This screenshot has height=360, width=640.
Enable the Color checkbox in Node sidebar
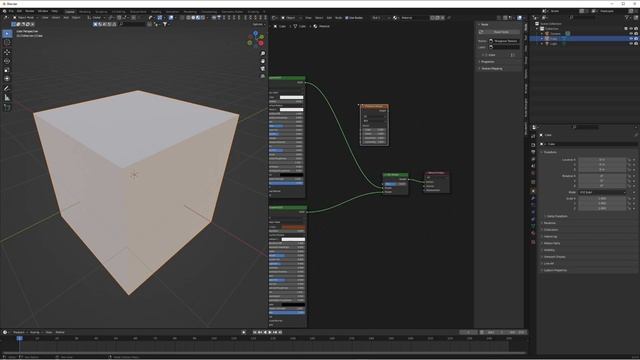pyautogui.click(x=487, y=55)
